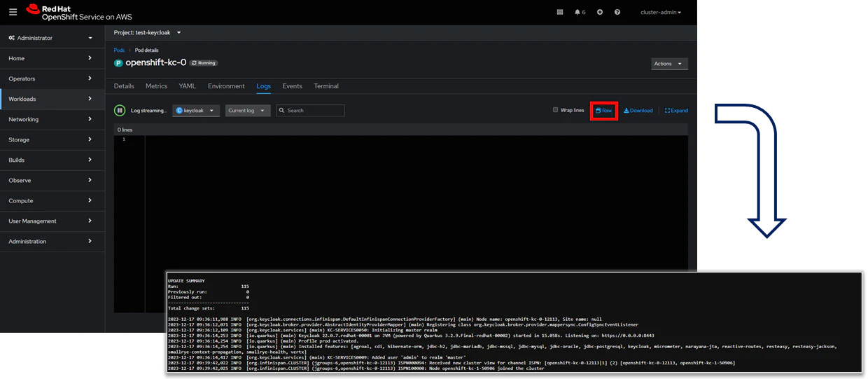Select the Logs tab
The width and height of the screenshot is (868, 379).
[263, 86]
